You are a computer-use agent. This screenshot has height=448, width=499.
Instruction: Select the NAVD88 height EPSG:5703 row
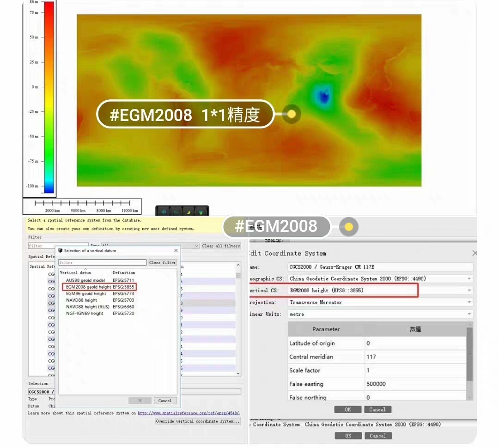pos(100,300)
